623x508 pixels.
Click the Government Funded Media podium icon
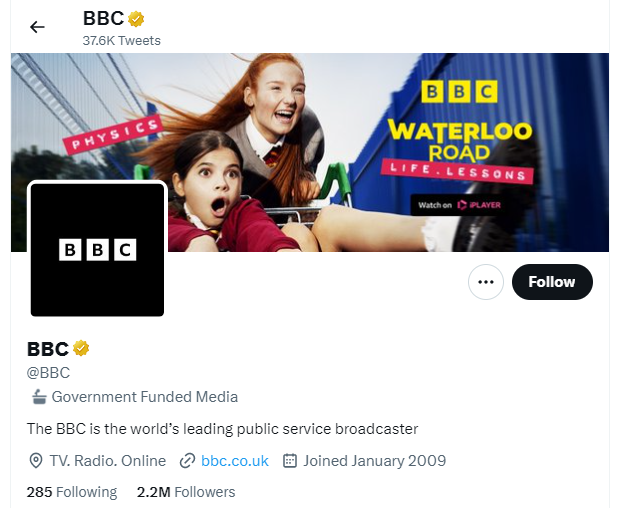click(x=39, y=397)
